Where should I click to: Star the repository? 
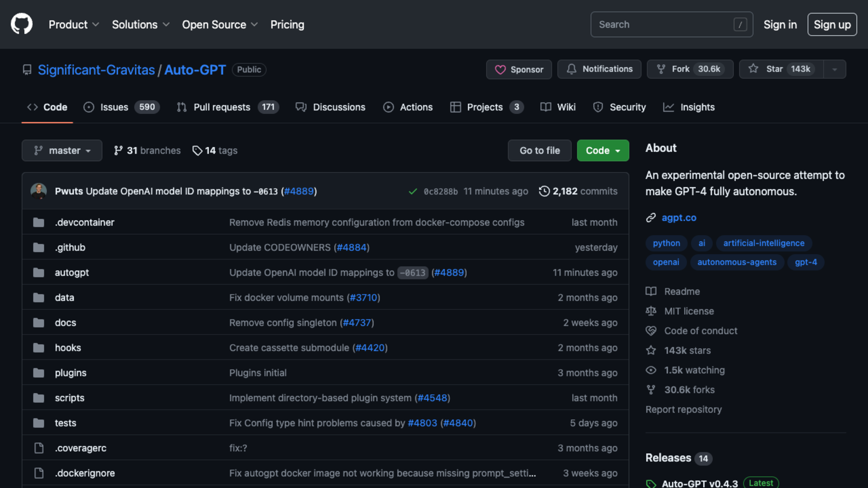click(781, 69)
